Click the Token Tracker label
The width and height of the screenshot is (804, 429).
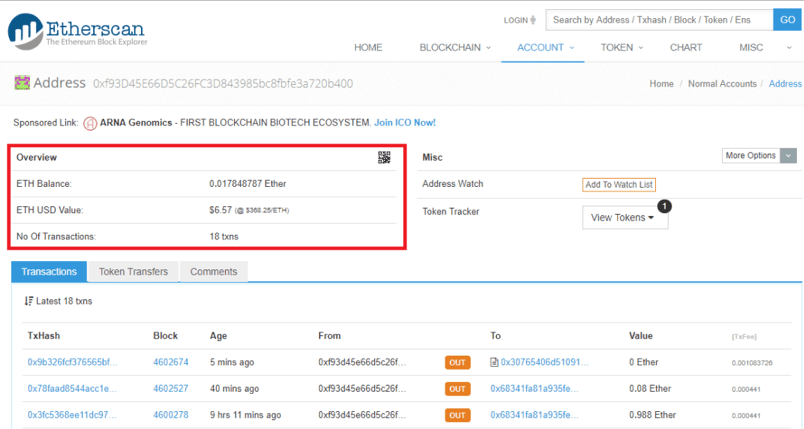451,211
